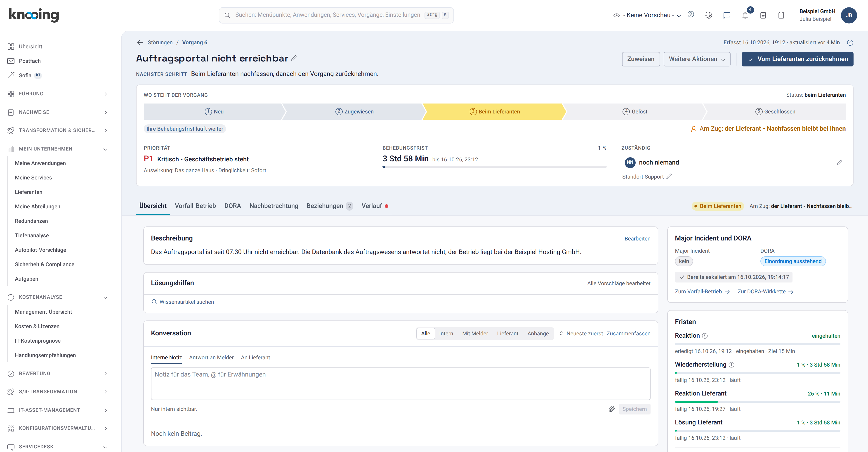This screenshot has width=868, height=452.
Task: Open the help question mark icon
Action: [691, 14]
